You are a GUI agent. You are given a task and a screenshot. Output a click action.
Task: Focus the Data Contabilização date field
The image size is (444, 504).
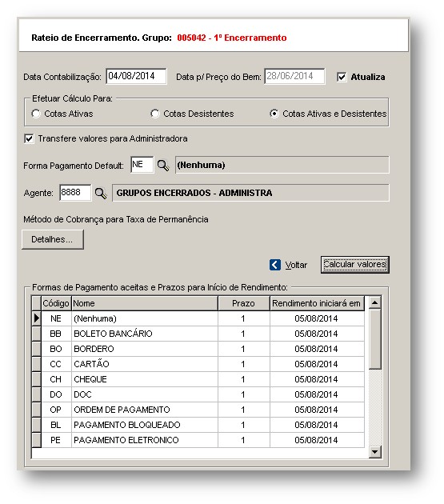pos(136,76)
